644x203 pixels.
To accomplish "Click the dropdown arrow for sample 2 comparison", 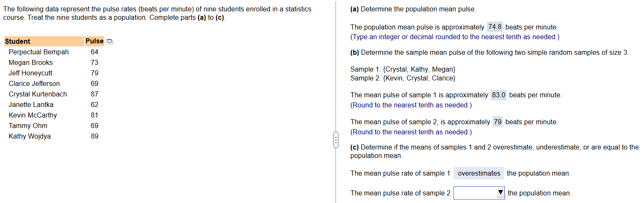I will pos(500,193).
